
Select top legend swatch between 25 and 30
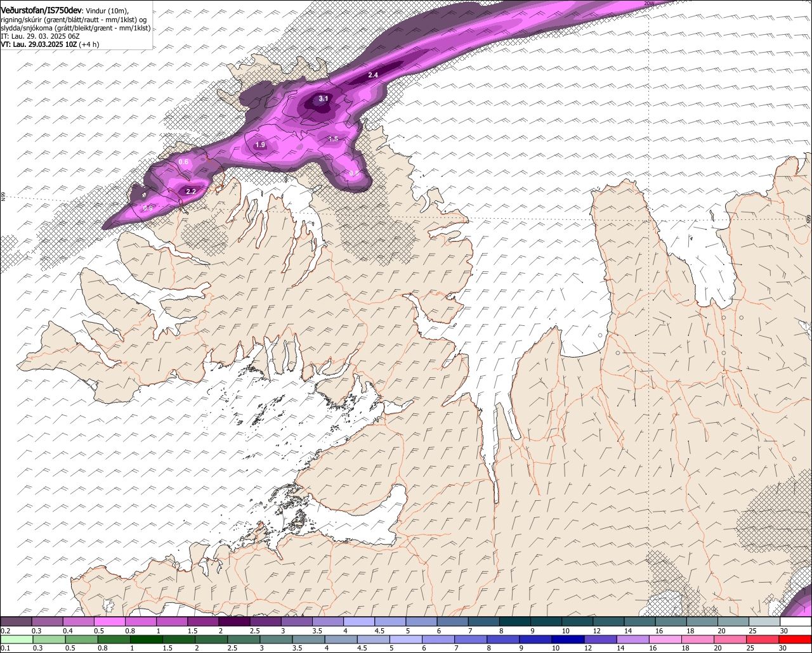coord(764,622)
